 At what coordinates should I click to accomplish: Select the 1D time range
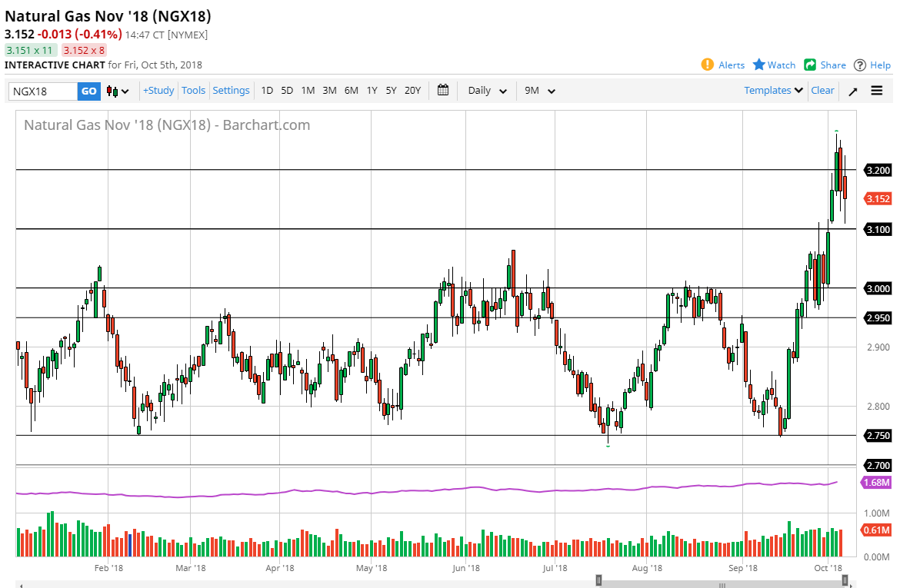tap(267, 91)
